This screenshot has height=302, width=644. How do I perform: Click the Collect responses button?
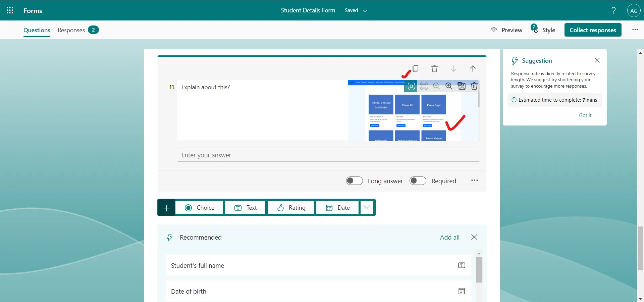pos(593,30)
